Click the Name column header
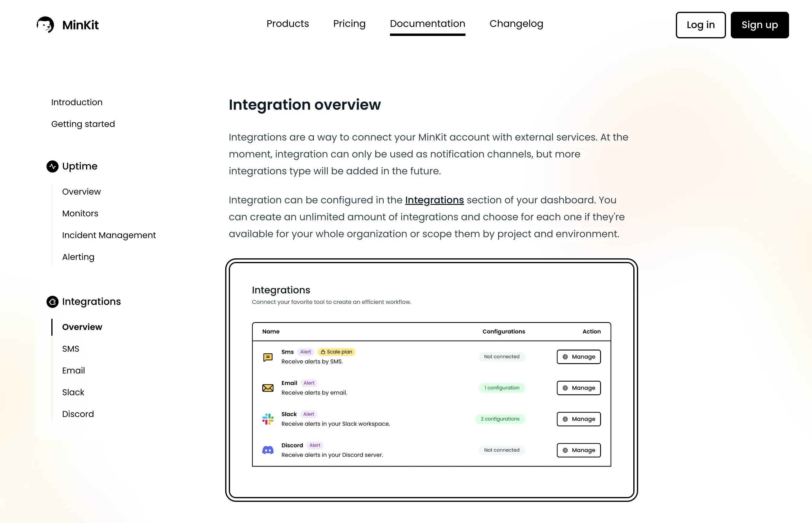The width and height of the screenshot is (812, 523). [271, 331]
